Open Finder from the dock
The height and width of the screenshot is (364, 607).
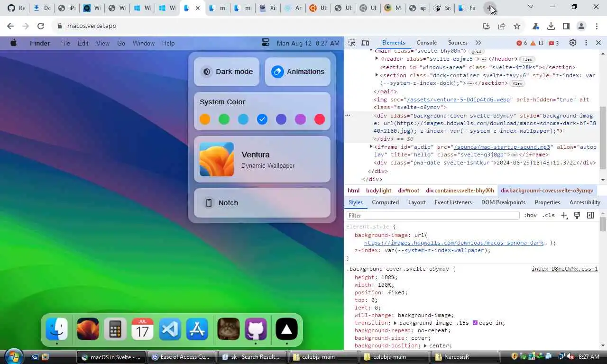click(x=57, y=329)
